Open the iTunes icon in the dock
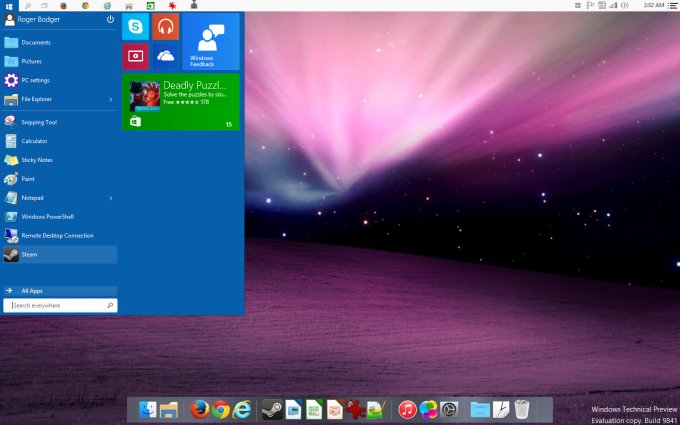The height and width of the screenshot is (425, 680). coord(407,409)
